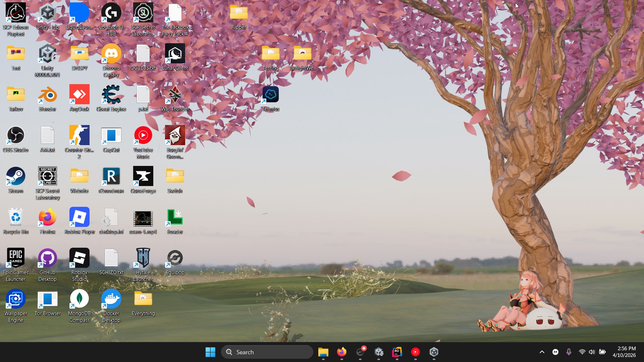Select the Testing folder
This screenshot has width=644, height=362.
(x=270, y=58)
